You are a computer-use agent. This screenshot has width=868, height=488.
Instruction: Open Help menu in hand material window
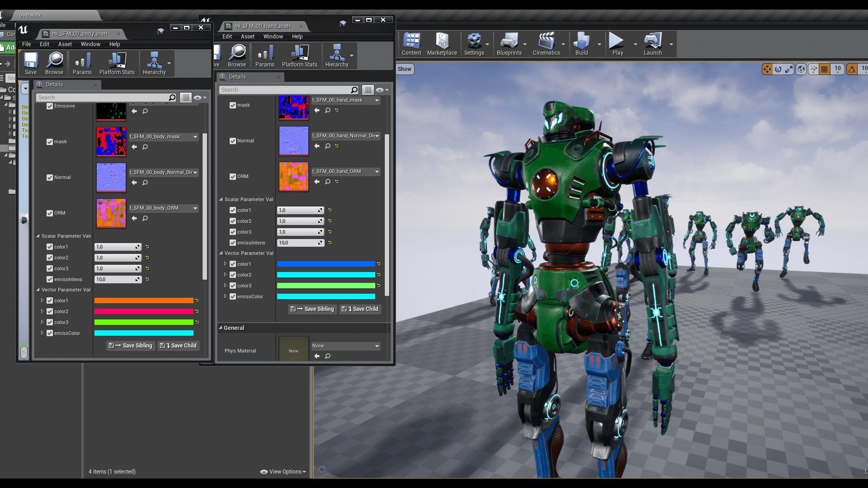pos(297,37)
